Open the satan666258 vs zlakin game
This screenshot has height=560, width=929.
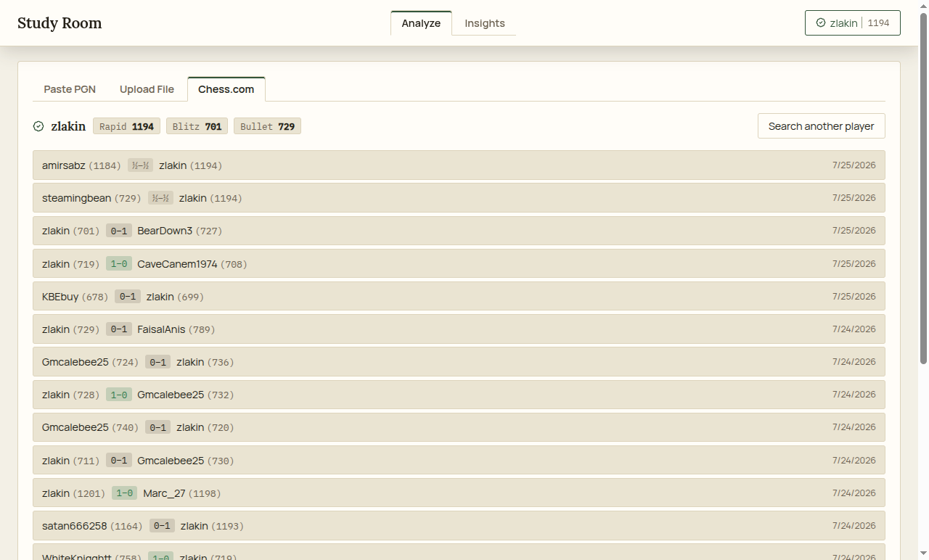(x=459, y=526)
